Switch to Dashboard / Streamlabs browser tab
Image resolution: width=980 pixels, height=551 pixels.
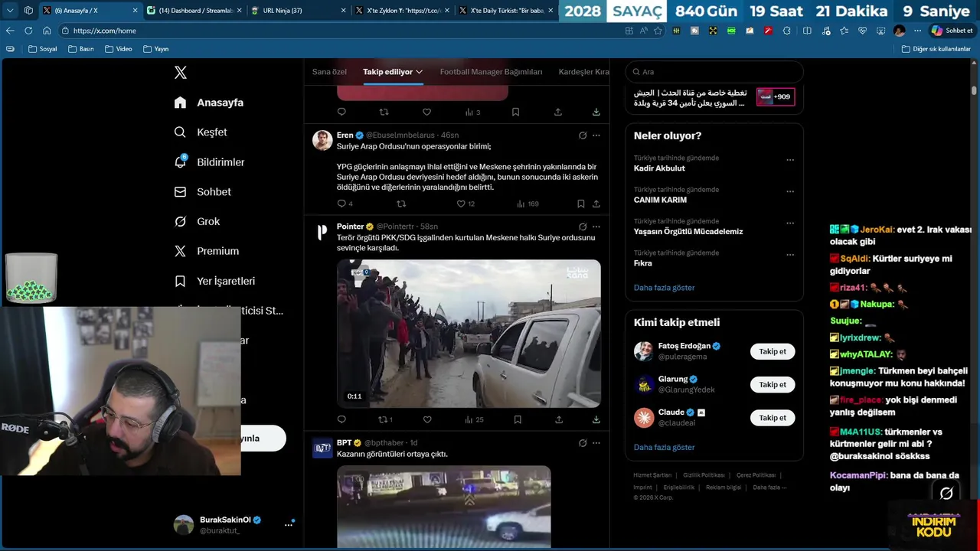click(194, 11)
